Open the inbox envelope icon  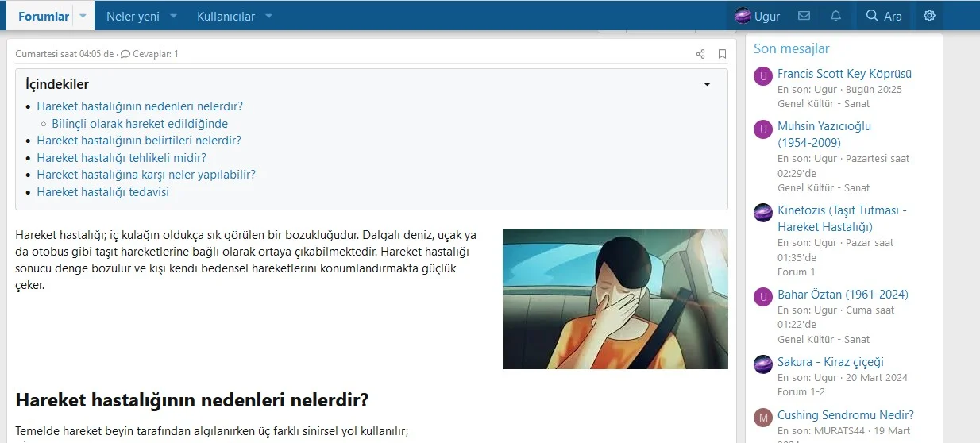tap(804, 16)
